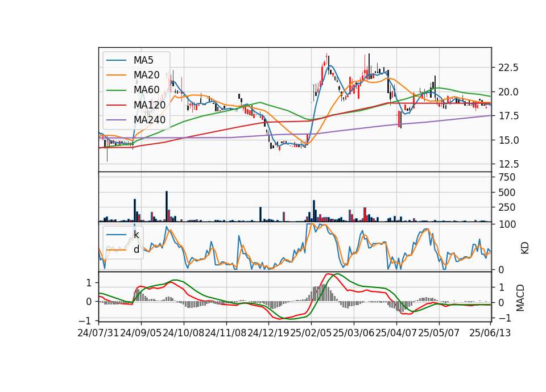Click the 15.0 price axis label
546x392 pixels.
(508, 140)
